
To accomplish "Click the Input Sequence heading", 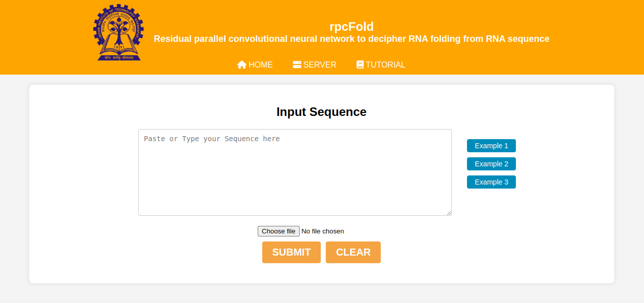I will point(321,112).
